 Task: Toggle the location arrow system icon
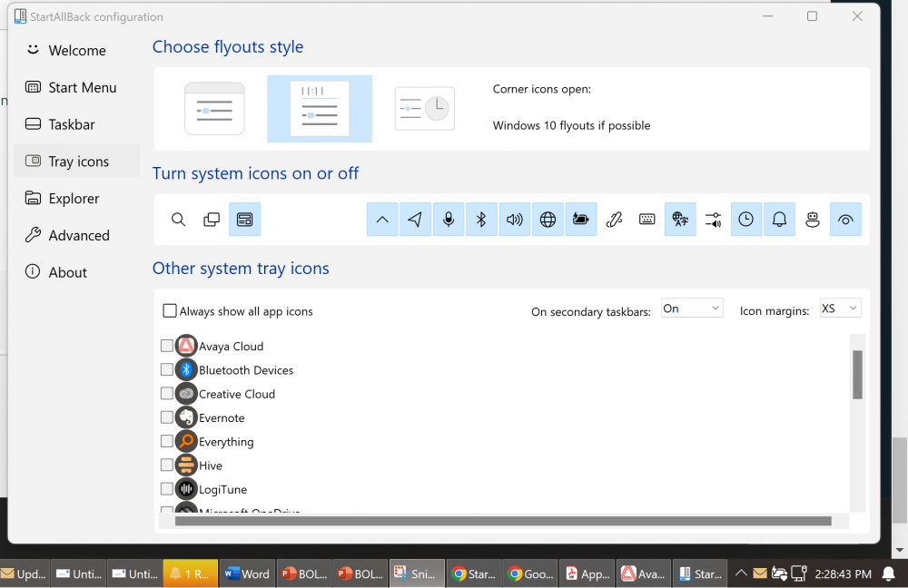coord(415,220)
